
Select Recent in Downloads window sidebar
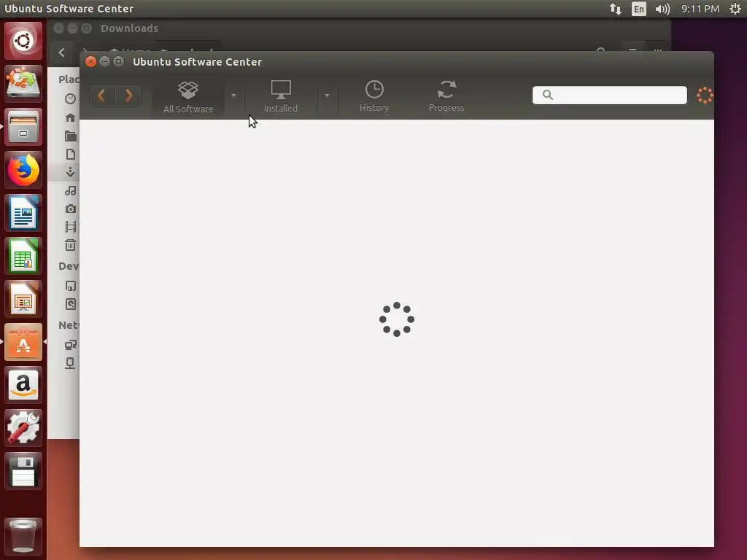tap(70, 98)
